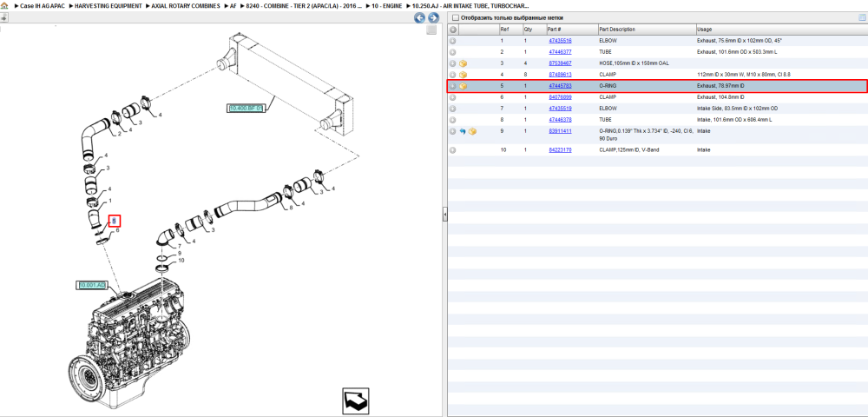Click the 10.001.AD reference label near the engine
868x417 pixels.
(x=91, y=285)
